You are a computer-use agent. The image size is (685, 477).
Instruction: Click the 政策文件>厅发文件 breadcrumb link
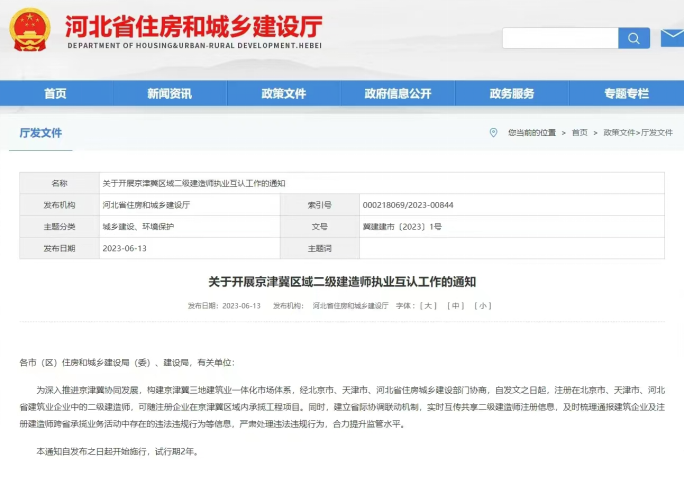[x=638, y=132]
